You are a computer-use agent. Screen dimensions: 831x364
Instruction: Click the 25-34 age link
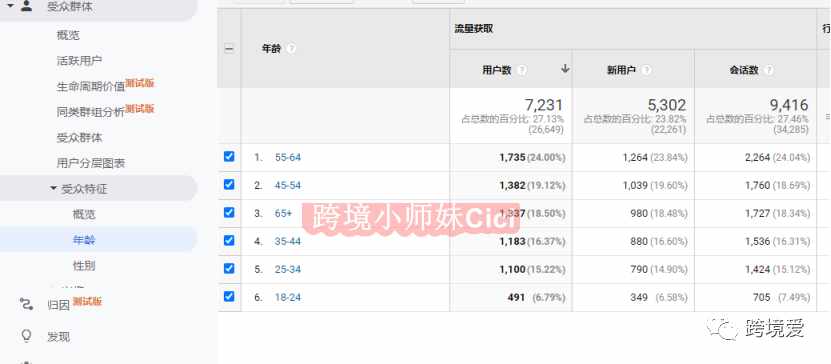pyautogui.click(x=288, y=270)
